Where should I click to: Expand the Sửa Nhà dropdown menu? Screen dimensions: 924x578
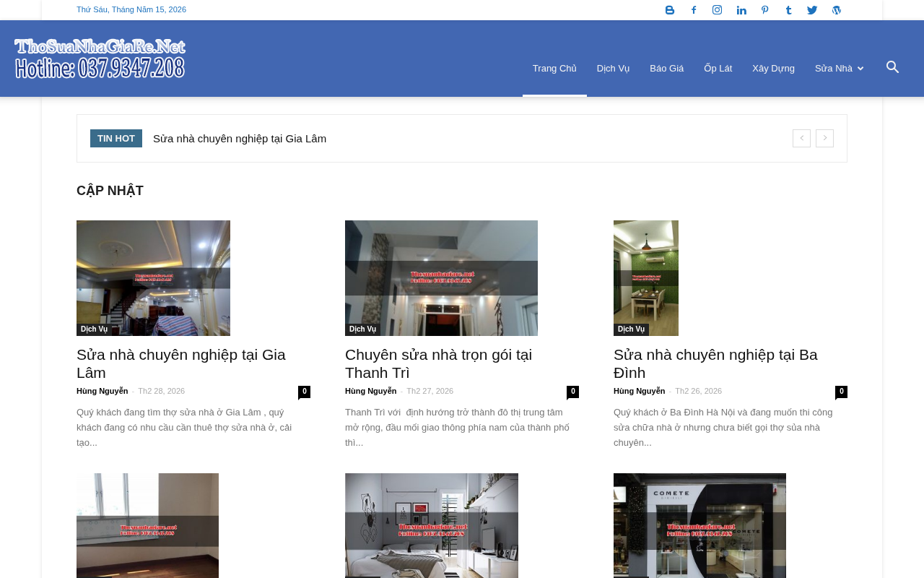pos(839,69)
